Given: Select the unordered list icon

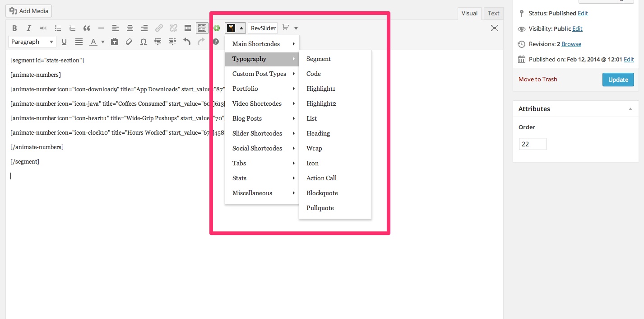Looking at the screenshot, I should tap(58, 28).
